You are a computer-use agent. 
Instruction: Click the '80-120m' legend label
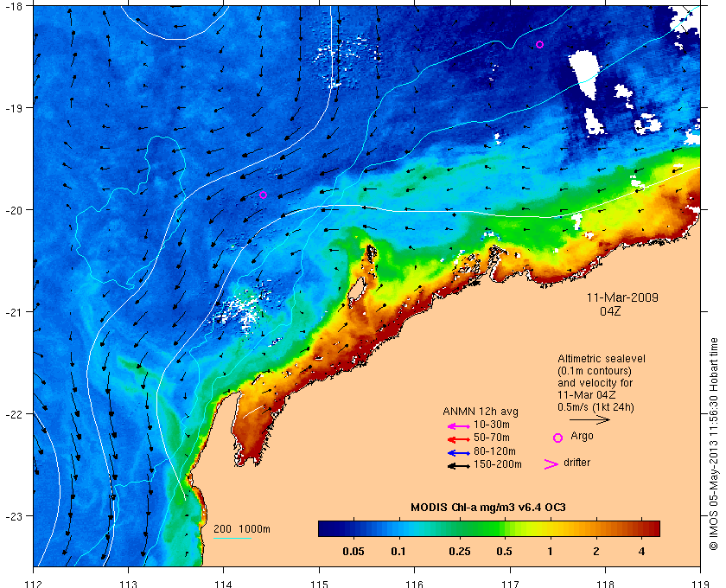(494, 451)
